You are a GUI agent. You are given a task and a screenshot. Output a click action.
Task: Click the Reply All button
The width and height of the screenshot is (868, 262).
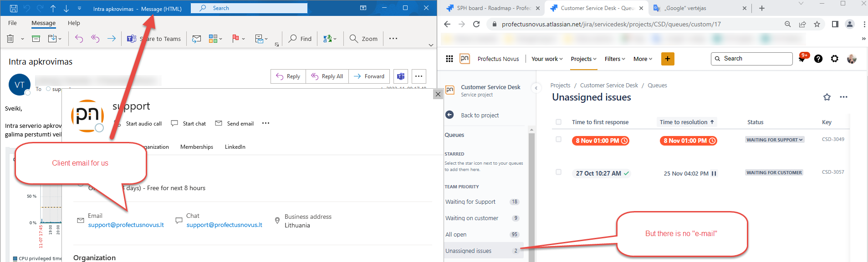point(327,76)
